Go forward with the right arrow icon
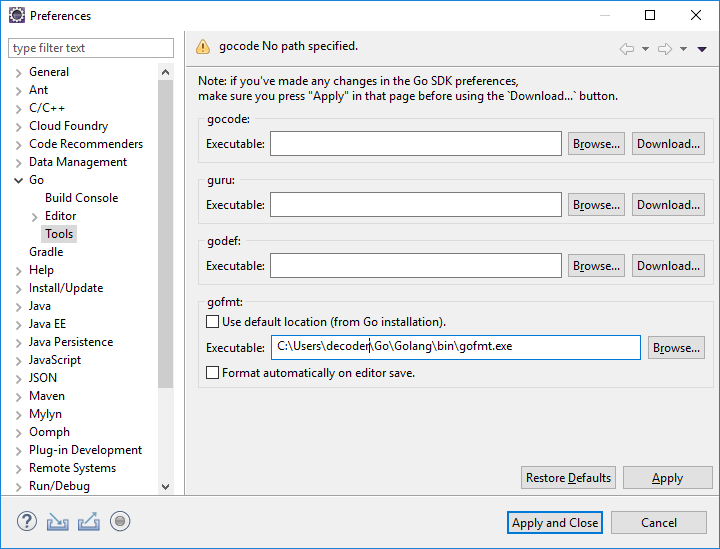 pyautogui.click(x=665, y=49)
